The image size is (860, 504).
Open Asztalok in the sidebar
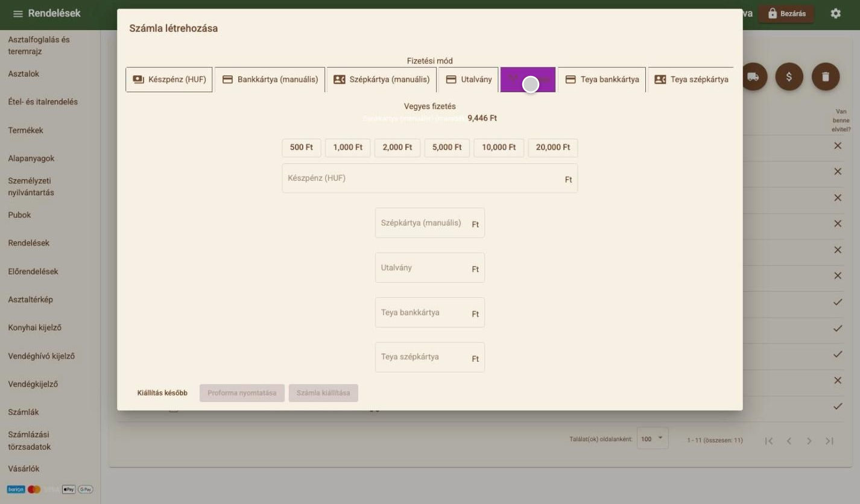[24, 74]
